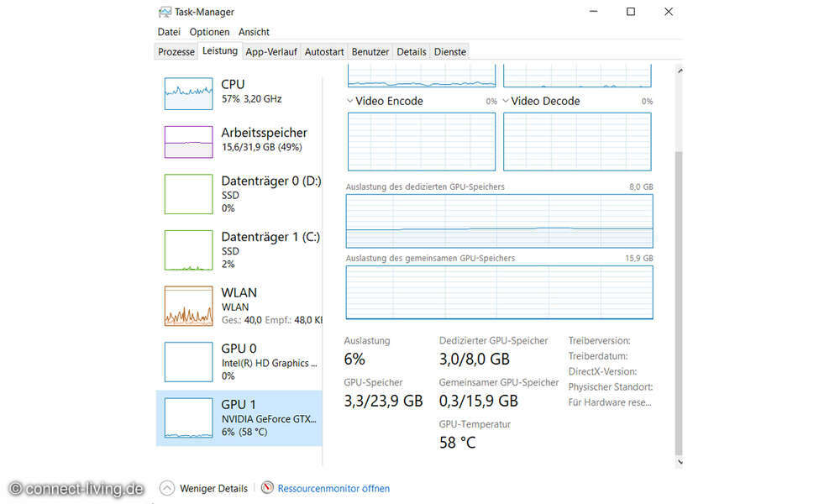Collapse view with Weniger Details chevron

166,488
